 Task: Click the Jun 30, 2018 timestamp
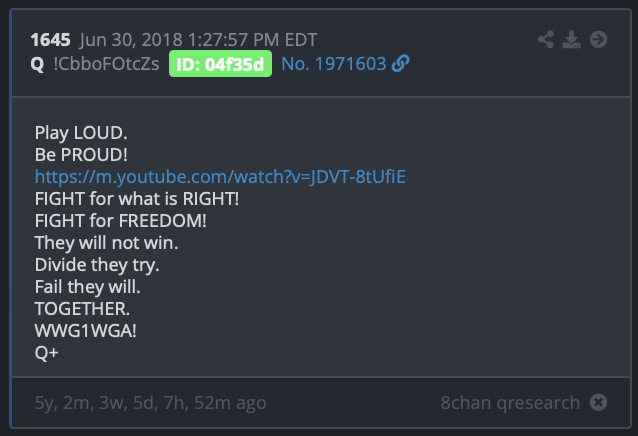click(x=198, y=40)
